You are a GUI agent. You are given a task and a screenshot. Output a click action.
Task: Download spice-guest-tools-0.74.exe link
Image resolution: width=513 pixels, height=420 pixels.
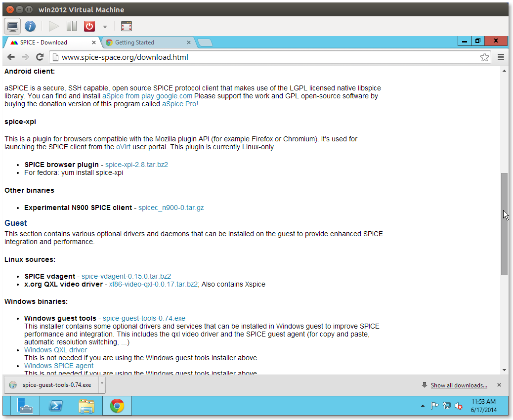[x=144, y=318]
